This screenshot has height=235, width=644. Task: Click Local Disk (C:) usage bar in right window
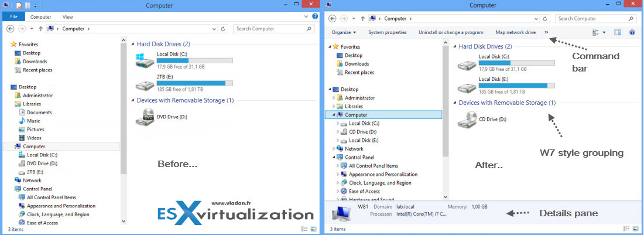[517, 63]
